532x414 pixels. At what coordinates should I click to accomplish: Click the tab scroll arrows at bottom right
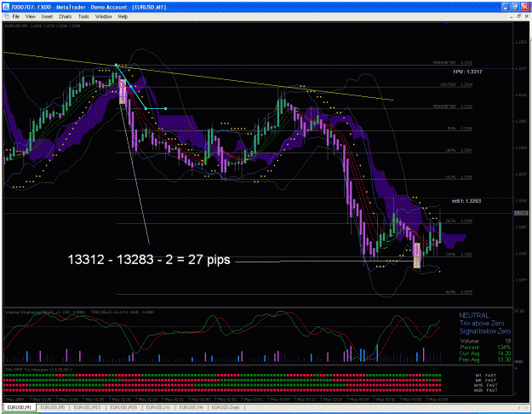tap(523, 407)
